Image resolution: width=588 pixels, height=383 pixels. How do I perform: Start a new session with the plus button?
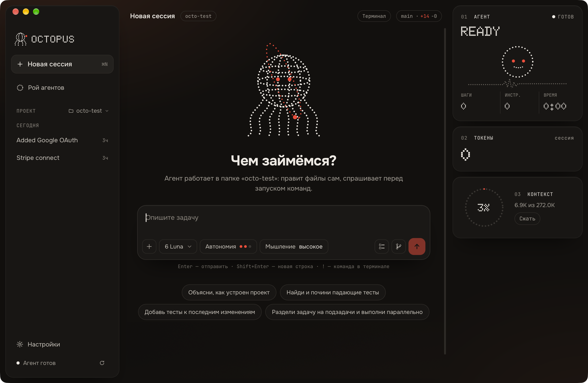[x=62, y=64]
